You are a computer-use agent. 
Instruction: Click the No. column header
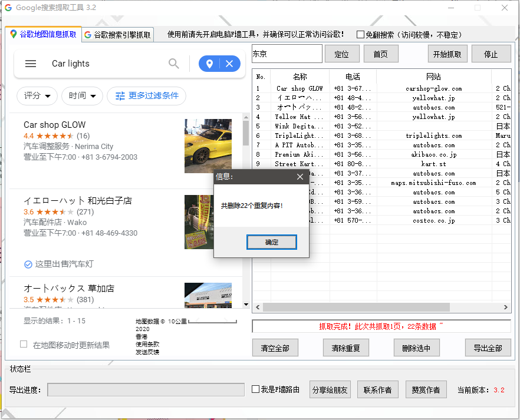pos(261,77)
